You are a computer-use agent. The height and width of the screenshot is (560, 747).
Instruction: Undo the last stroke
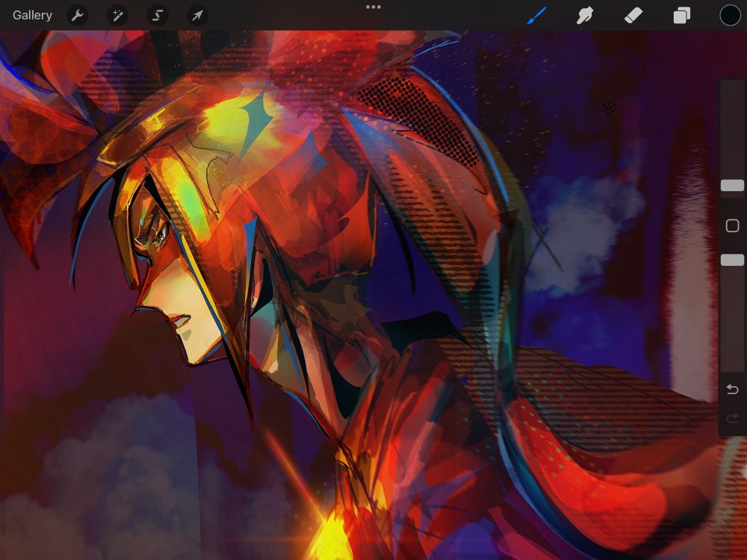pos(732,390)
